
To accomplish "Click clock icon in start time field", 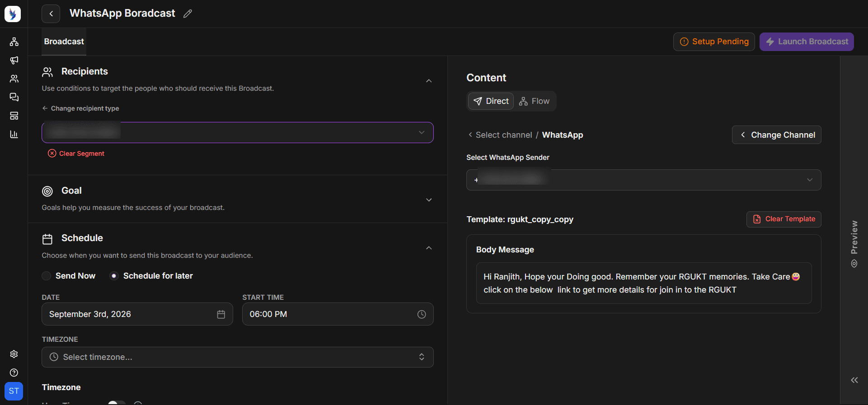I will (422, 314).
